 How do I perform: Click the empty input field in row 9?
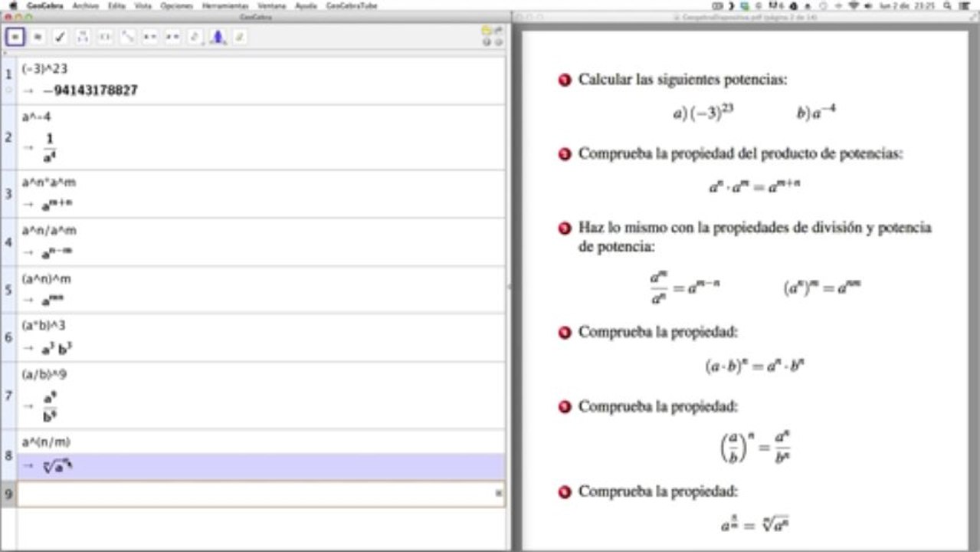[x=261, y=494]
